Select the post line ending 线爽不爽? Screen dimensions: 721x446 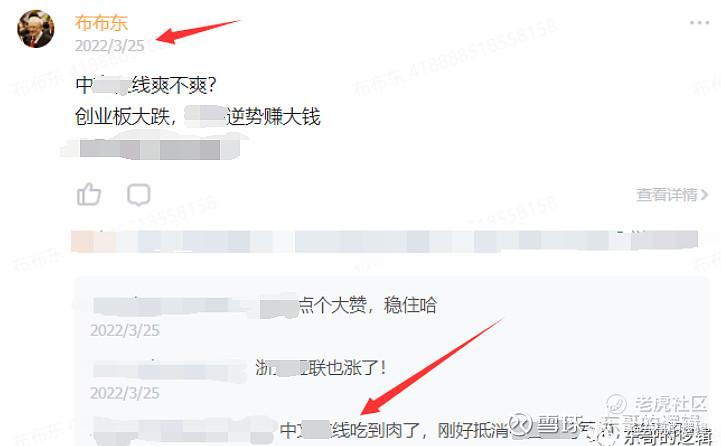[146, 85]
